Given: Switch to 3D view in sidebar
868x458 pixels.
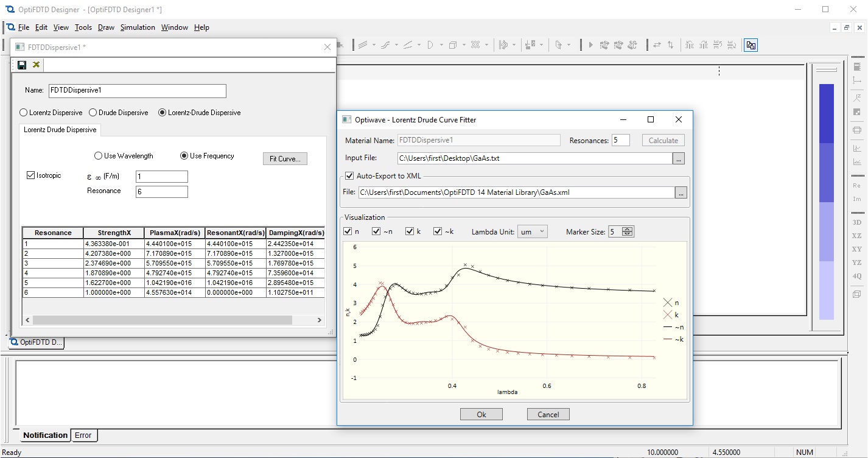Looking at the screenshot, I should click(856, 222).
